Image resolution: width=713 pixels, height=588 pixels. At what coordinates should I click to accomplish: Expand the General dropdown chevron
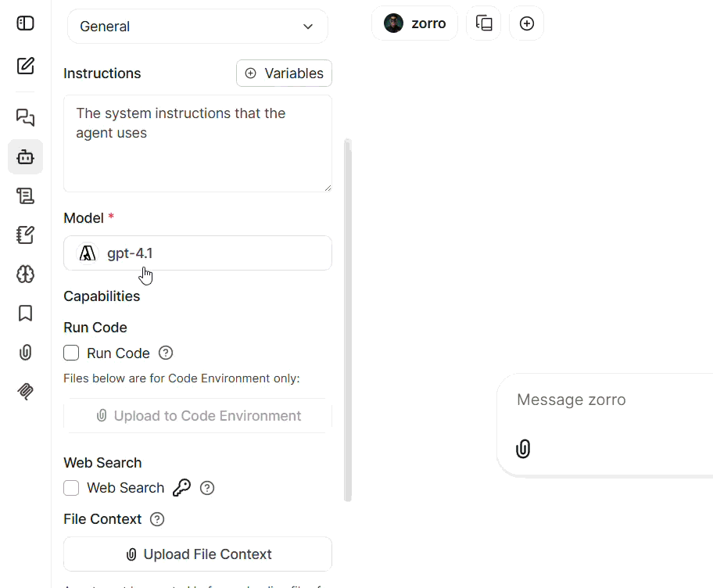tap(308, 27)
